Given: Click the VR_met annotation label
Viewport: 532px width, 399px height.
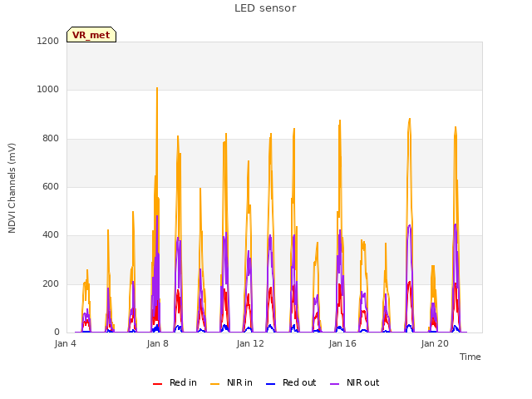Looking at the screenshot, I should [91, 35].
